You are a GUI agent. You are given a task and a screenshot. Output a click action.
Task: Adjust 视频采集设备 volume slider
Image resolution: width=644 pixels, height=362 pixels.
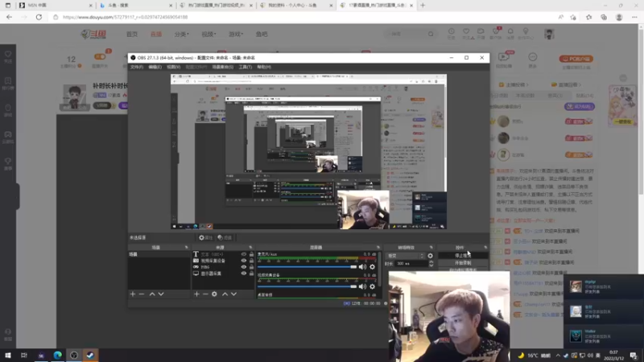point(308,286)
